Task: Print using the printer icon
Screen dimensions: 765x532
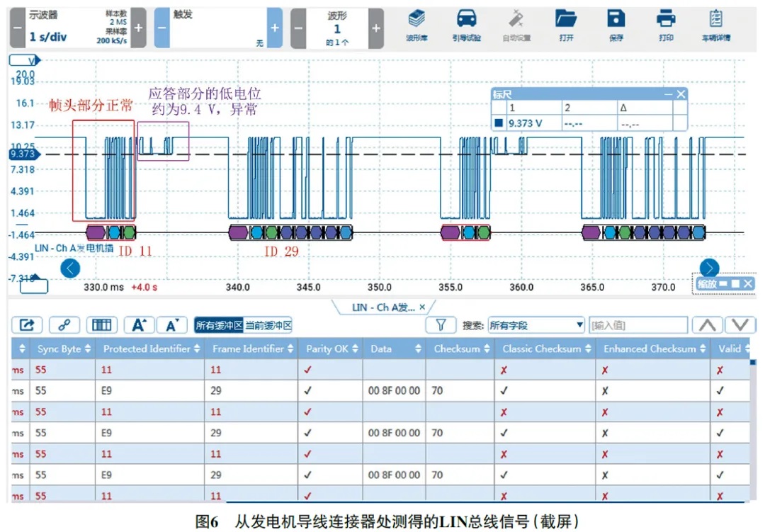Action: (x=666, y=19)
